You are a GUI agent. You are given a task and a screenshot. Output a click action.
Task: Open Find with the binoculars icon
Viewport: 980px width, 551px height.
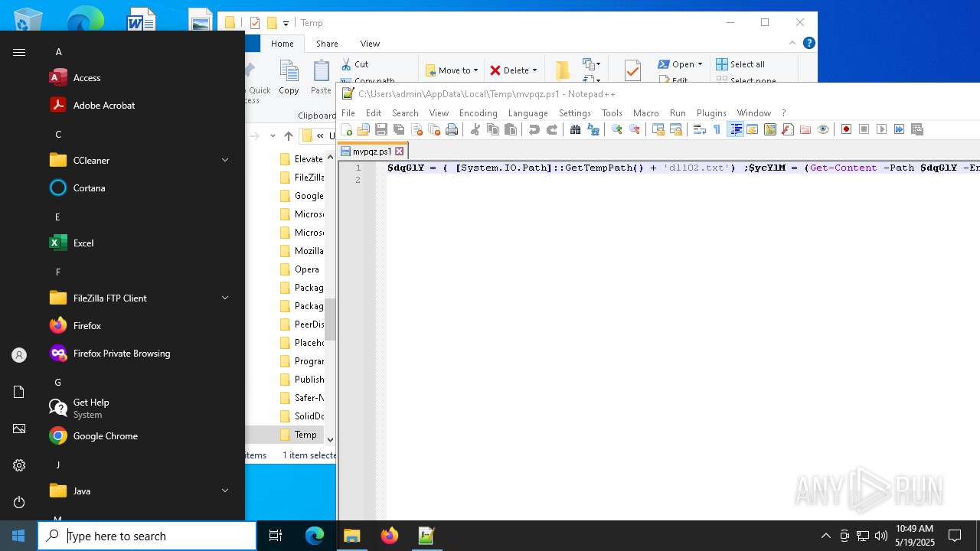(x=575, y=129)
